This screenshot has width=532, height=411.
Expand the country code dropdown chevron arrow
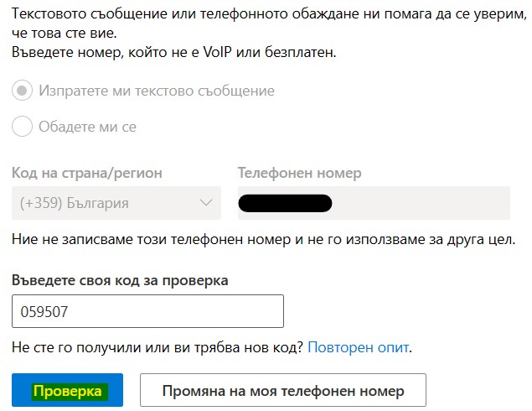tap(206, 203)
